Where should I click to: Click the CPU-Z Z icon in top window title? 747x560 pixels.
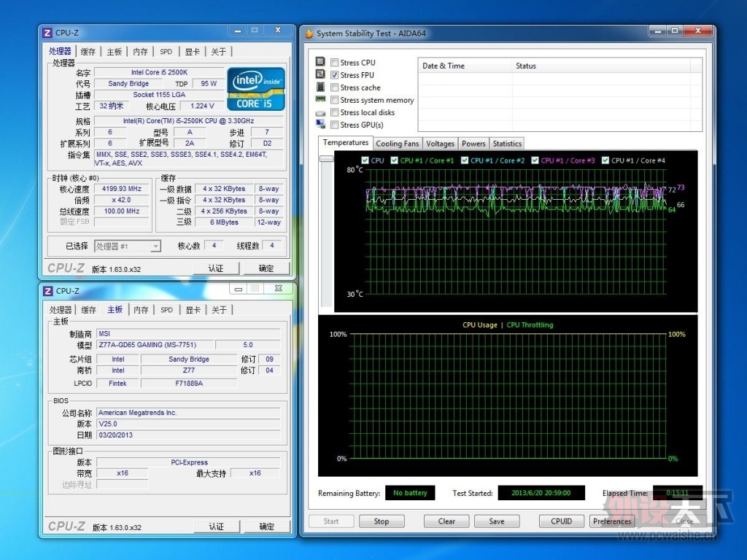pyautogui.click(x=47, y=33)
